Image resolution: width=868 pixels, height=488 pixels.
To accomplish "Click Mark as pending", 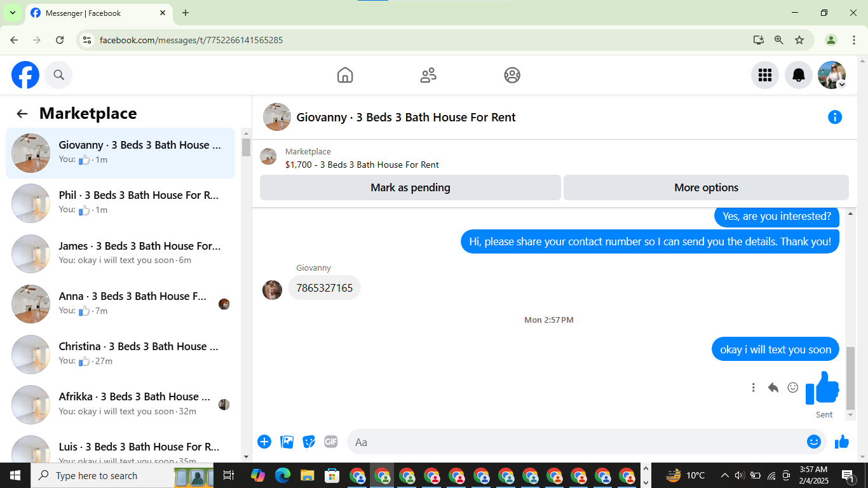I will 410,187.
